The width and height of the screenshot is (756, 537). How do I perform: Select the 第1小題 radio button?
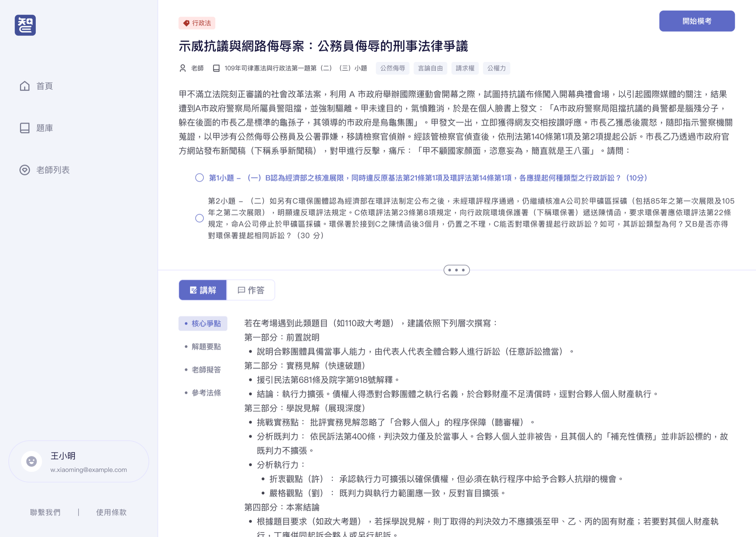tap(199, 178)
